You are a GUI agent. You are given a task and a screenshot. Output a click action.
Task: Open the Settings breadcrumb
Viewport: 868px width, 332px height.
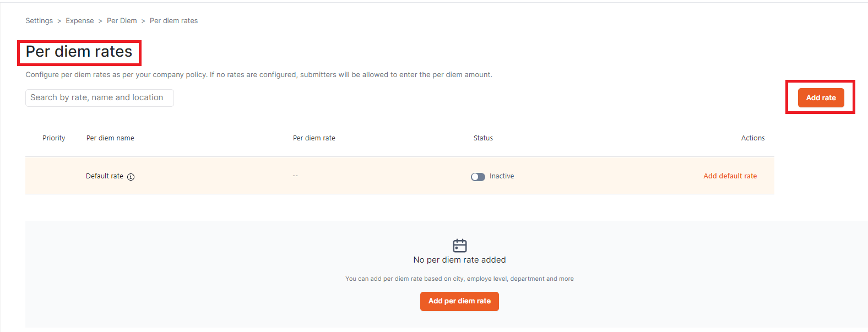click(39, 21)
